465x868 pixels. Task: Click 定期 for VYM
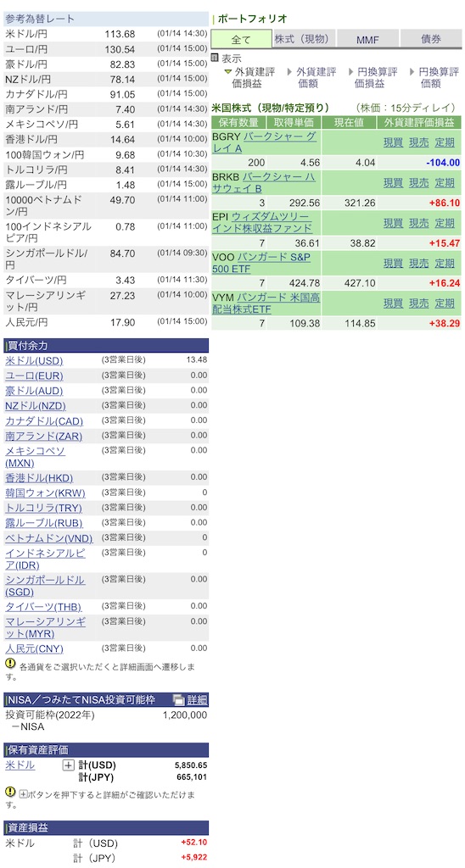445,304
